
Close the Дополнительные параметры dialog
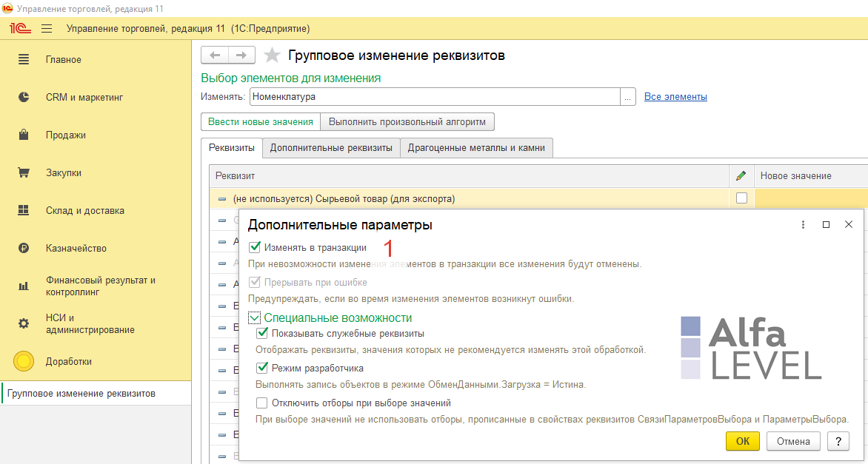(849, 224)
